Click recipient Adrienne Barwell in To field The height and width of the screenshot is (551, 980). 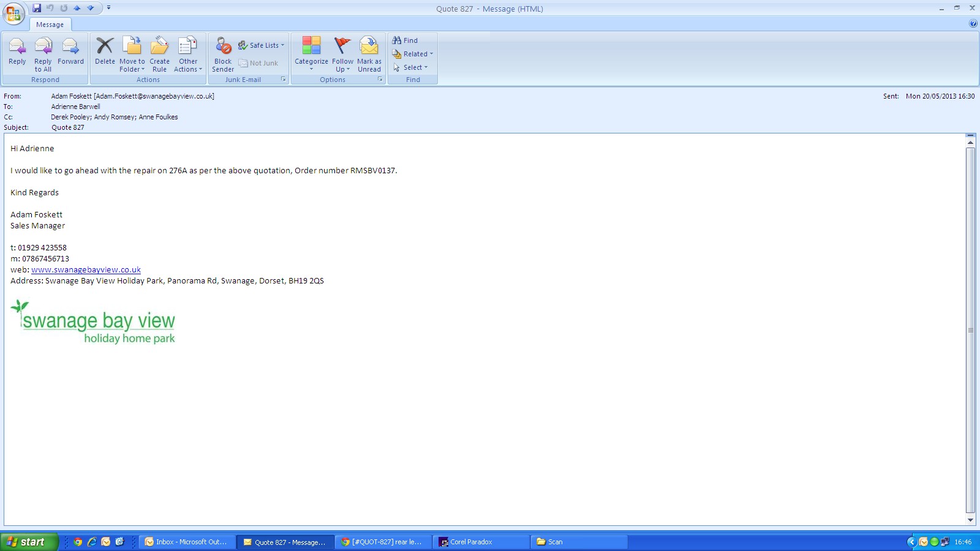pos(75,107)
